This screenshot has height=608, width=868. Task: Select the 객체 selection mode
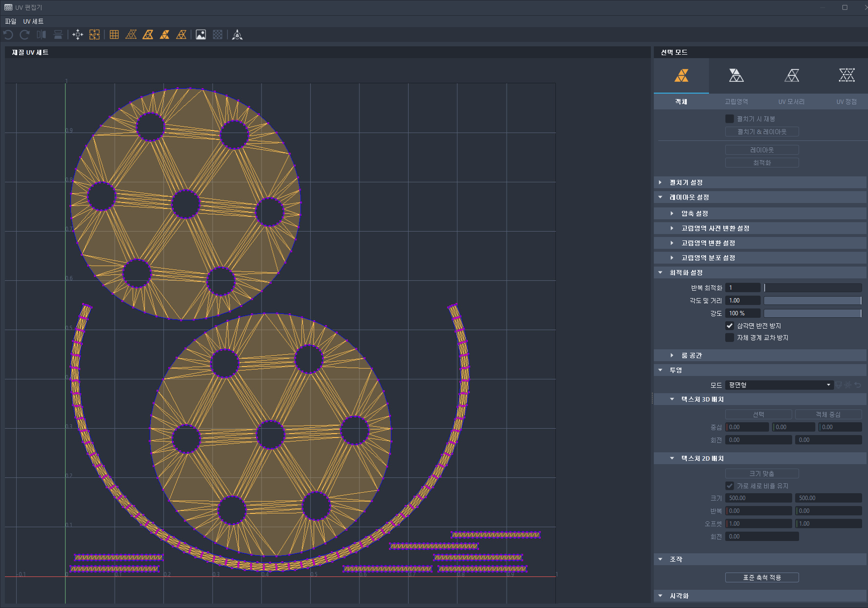pyautogui.click(x=681, y=83)
